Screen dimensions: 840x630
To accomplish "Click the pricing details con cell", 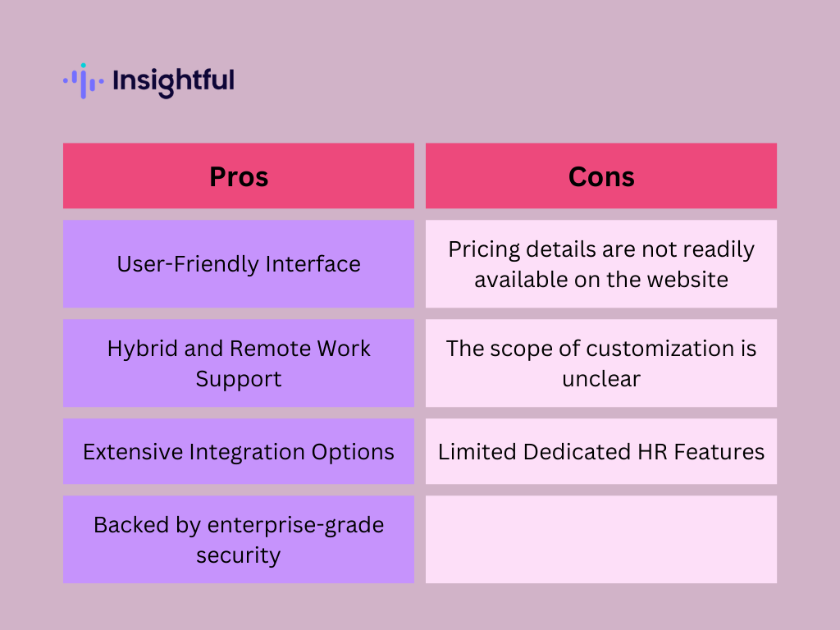I will (x=601, y=264).
